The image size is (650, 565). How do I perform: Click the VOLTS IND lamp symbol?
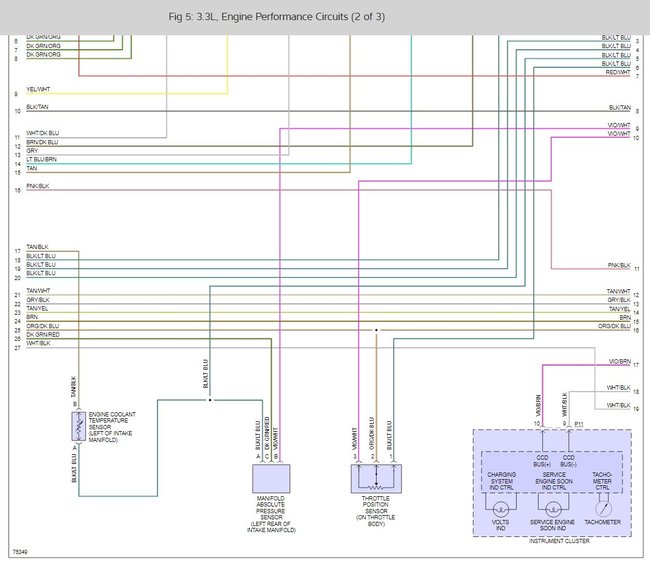[x=501, y=509]
